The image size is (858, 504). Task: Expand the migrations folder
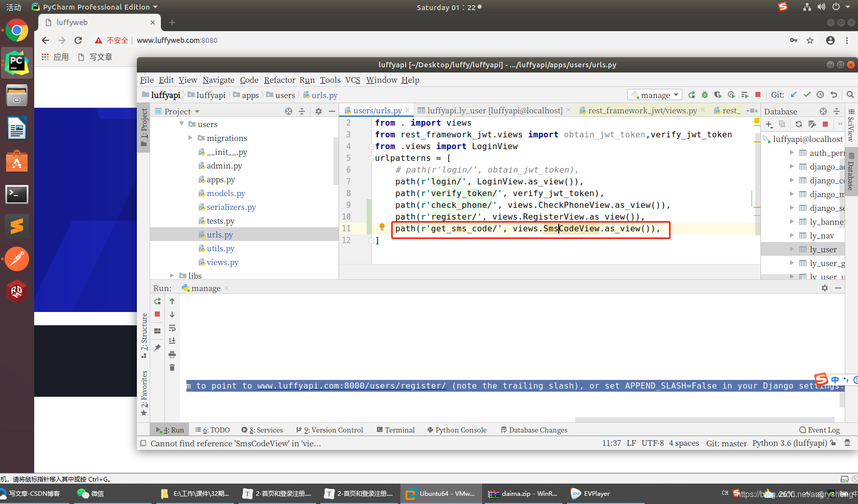pos(190,138)
